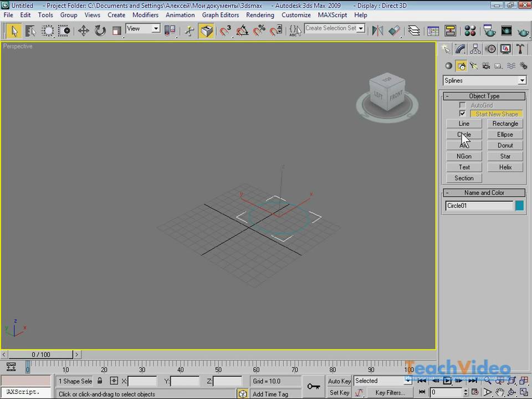The width and height of the screenshot is (532, 399).
Task: Open the MAXScript menu
Action: tap(332, 15)
